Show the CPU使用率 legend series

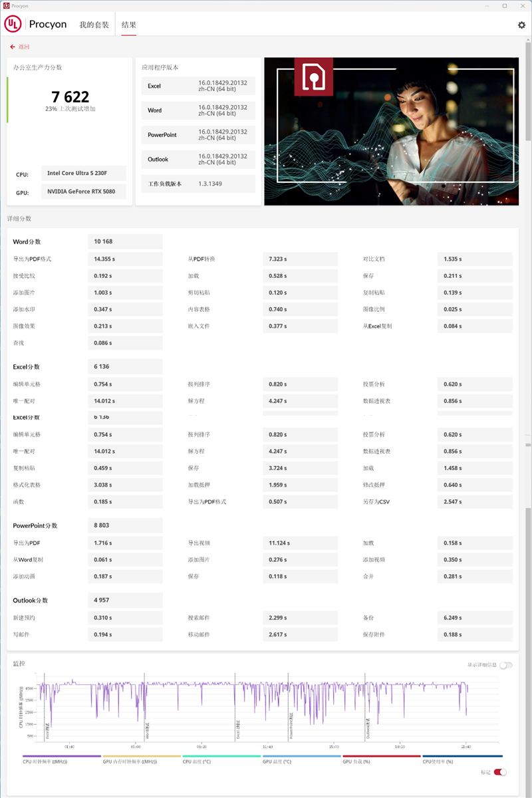click(x=462, y=759)
